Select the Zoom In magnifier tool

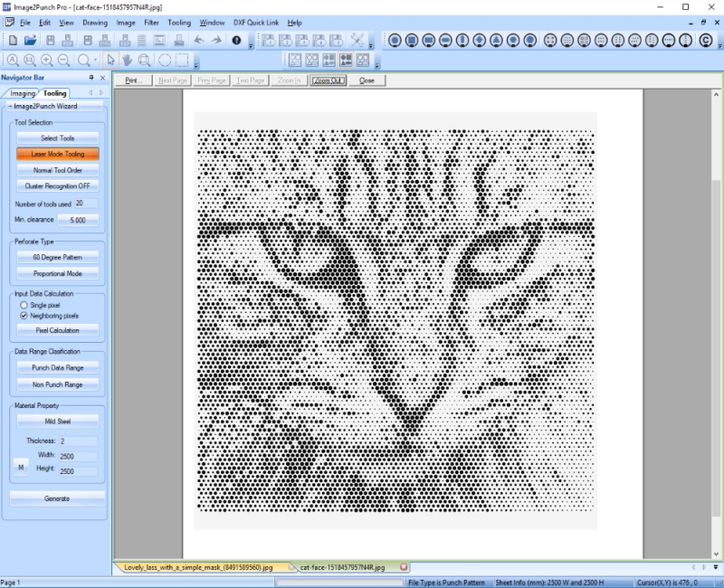(47, 60)
